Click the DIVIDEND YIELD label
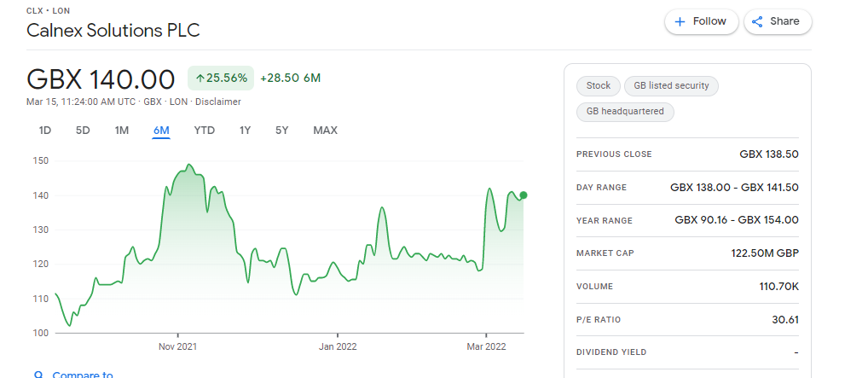Image resolution: width=868 pixels, height=378 pixels. 611,352
